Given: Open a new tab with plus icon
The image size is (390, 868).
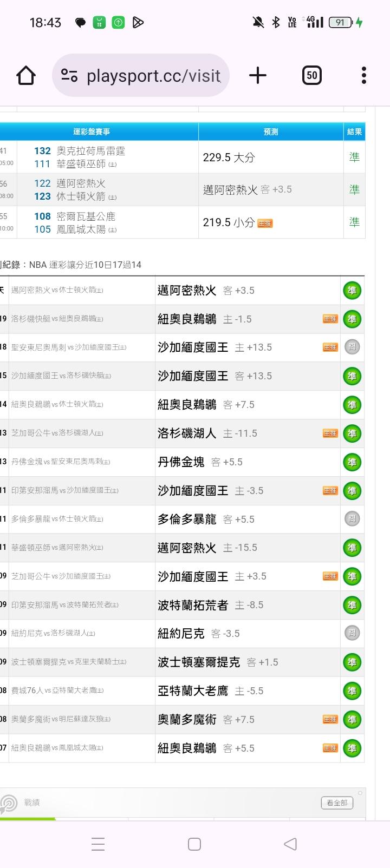Looking at the screenshot, I should coord(258,75).
